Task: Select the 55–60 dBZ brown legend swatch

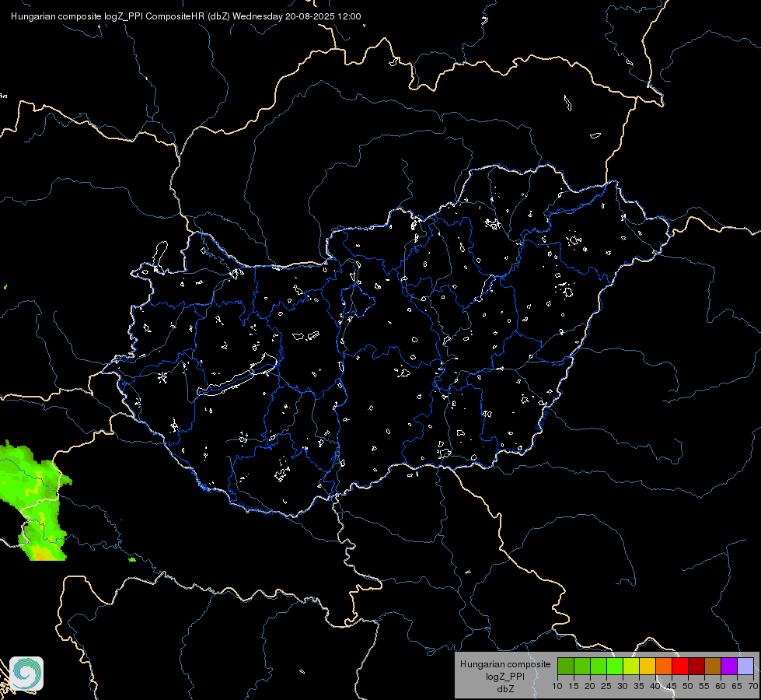Action: (713, 666)
